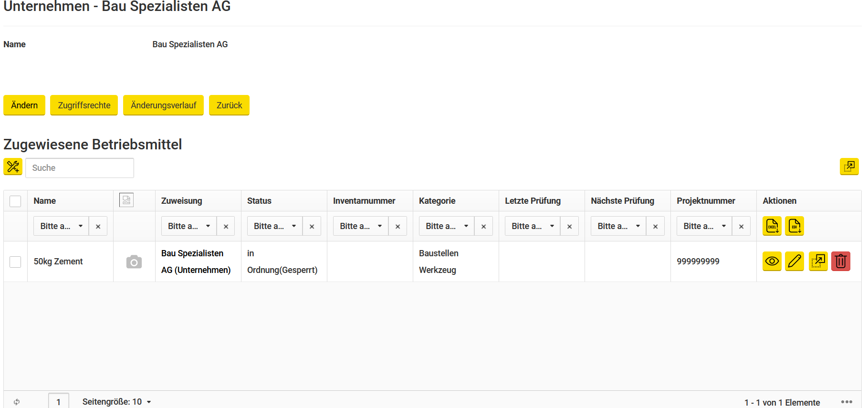Image resolution: width=868 pixels, height=408 pixels.
Task: Refresh the table with reload icon
Action: click(x=17, y=402)
